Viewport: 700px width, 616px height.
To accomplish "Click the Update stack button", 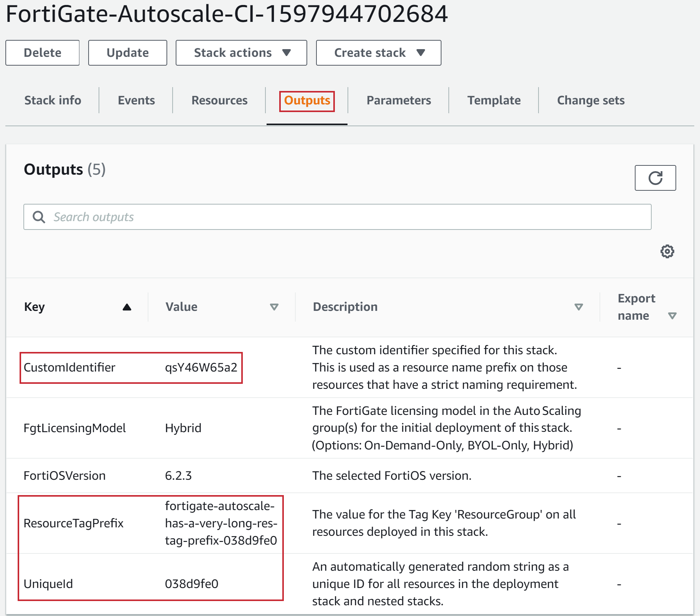I will [x=127, y=53].
